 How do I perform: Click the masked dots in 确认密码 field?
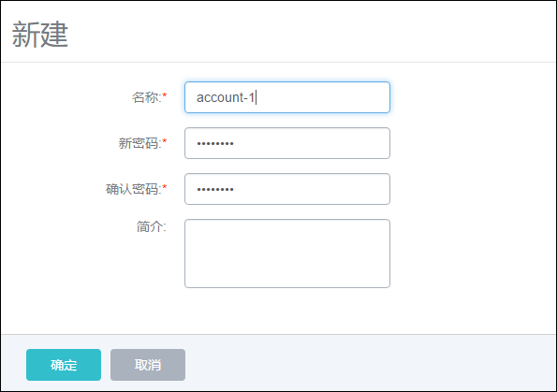tap(215, 190)
